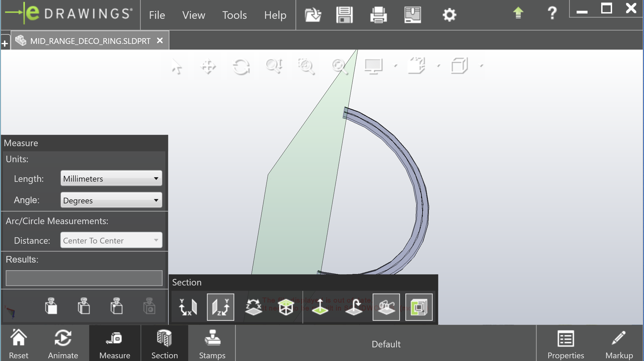Open the Tools menu

(x=234, y=15)
